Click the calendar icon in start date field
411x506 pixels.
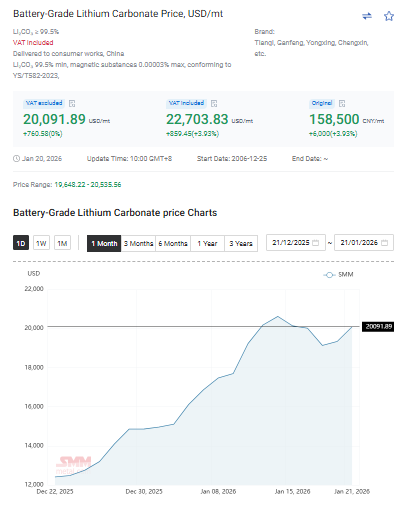(315, 243)
